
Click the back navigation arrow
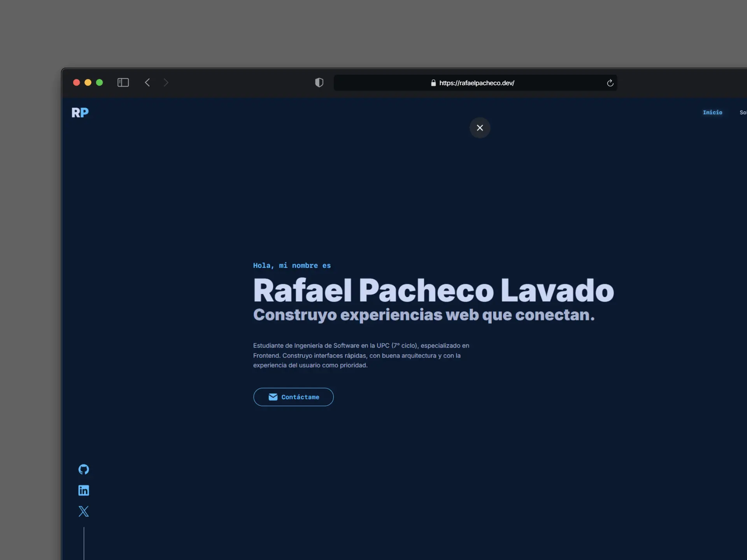[147, 82]
